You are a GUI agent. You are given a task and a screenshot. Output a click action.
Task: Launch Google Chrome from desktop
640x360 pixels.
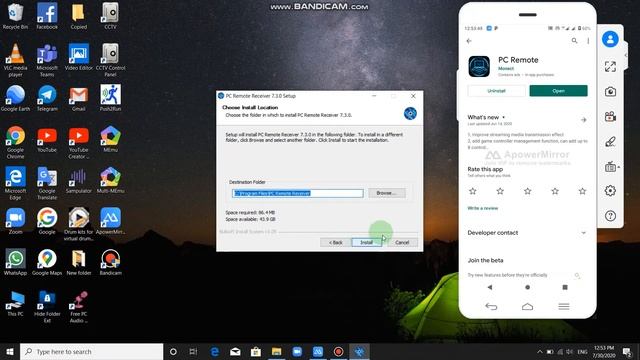16,142
